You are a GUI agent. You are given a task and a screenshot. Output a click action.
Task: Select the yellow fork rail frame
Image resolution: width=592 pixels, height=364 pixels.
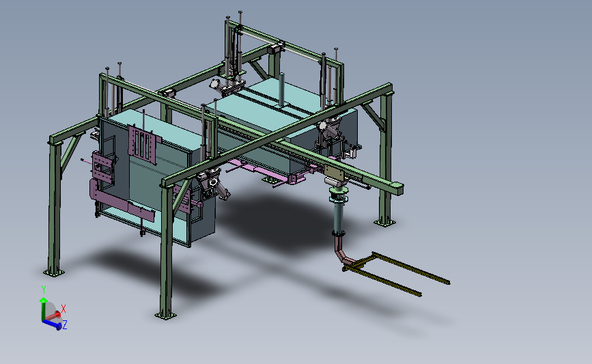pyautogui.click(x=395, y=273)
